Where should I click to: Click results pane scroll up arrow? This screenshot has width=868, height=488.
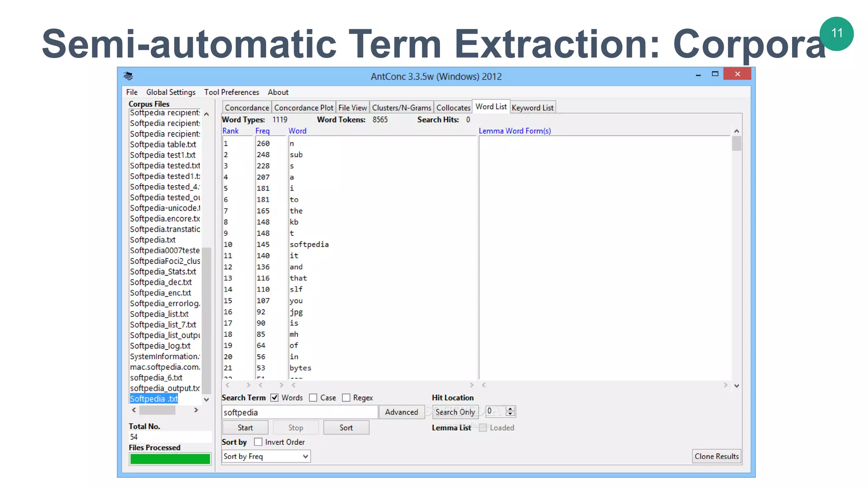[737, 131]
